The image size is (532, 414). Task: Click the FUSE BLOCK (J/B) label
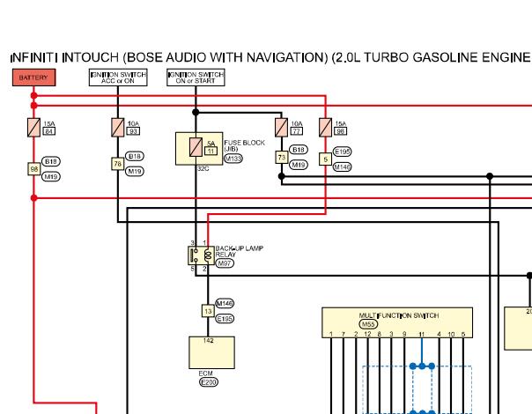(x=244, y=145)
